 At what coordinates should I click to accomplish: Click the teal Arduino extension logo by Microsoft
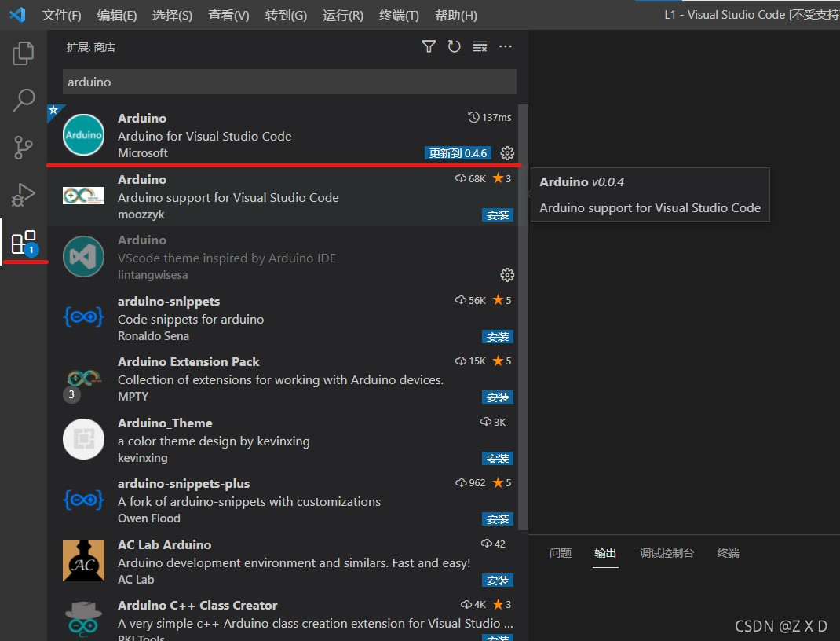tap(83, 135)
